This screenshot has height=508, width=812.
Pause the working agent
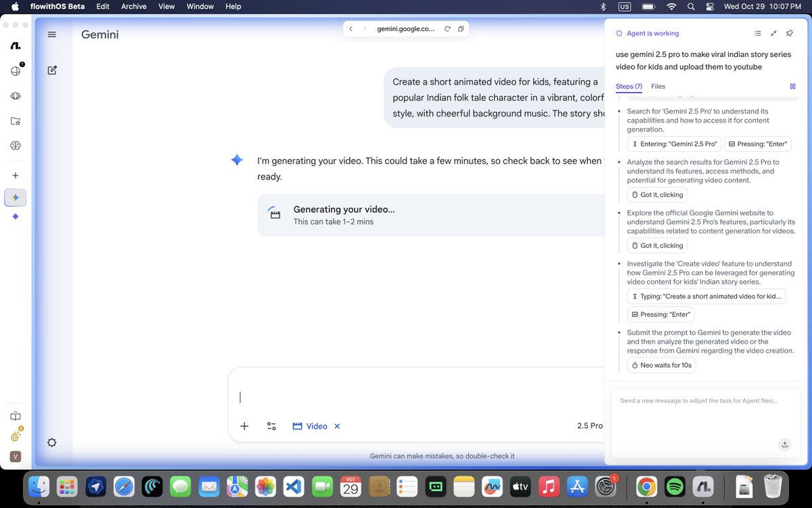(x=793, y=87)
